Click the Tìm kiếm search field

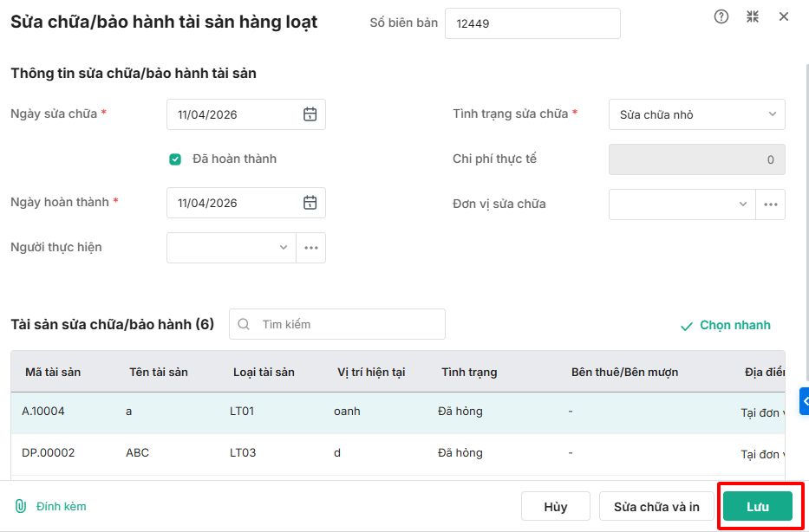(x=347, y=324)
